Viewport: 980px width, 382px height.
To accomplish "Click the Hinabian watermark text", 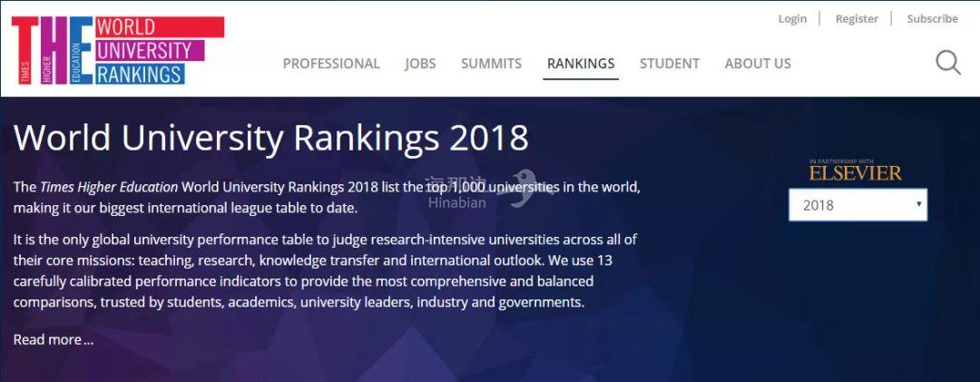I will (x=457, y=203).
